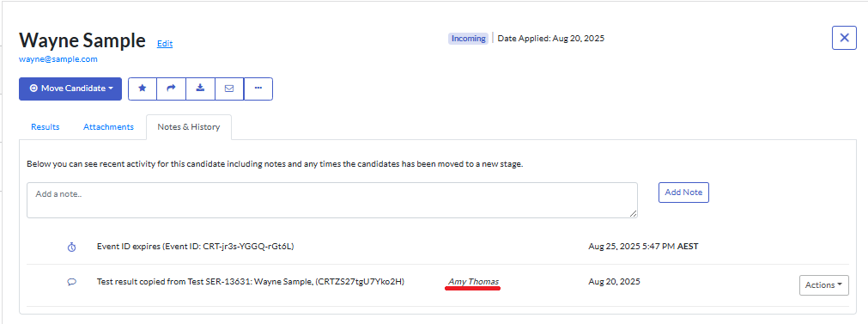This screenshot has height=324, width=868.
Task: Close the candidate panel with X
Action: (844, 38)
